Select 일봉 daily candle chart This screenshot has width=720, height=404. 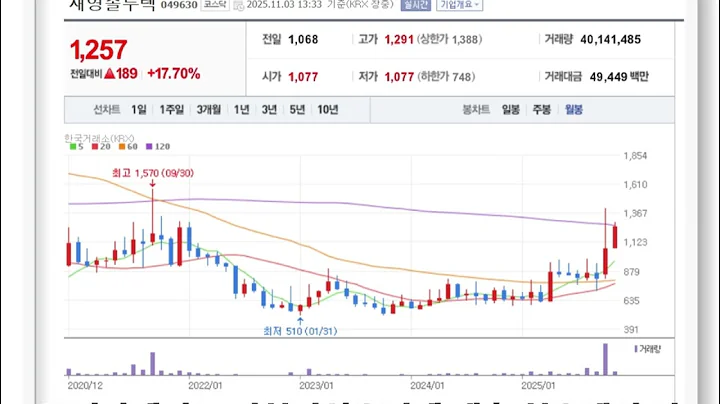[x=511, y=110]
